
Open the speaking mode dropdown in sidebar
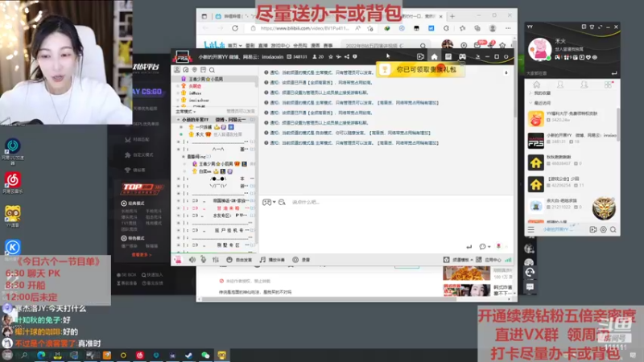click(186, 112)
